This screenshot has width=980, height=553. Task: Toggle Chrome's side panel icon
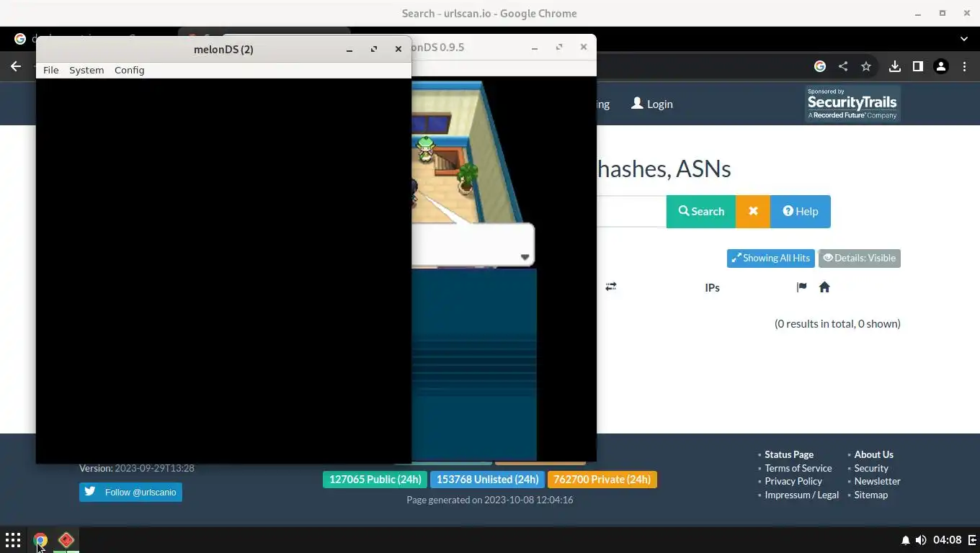click(918, 66)
